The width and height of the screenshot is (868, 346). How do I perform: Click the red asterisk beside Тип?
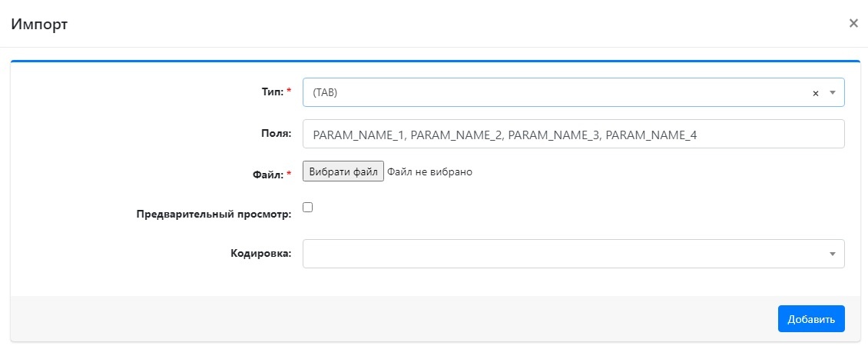tap(289, 91)
